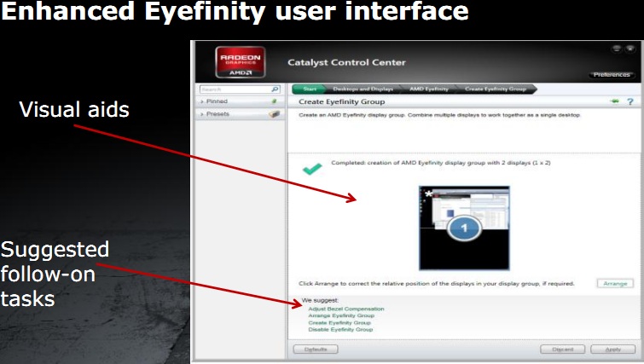Screen dimensions: 644x364
Task: Click the 'Click Arrange to correct' instruction text
Action: coord(436,284)
